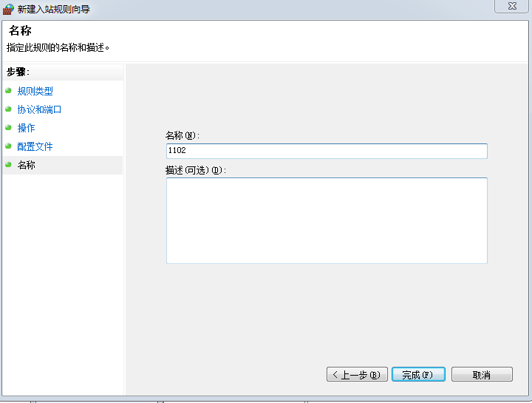
Task: Click the 步骤: sidebar header
Action: (x=18, y=72)
